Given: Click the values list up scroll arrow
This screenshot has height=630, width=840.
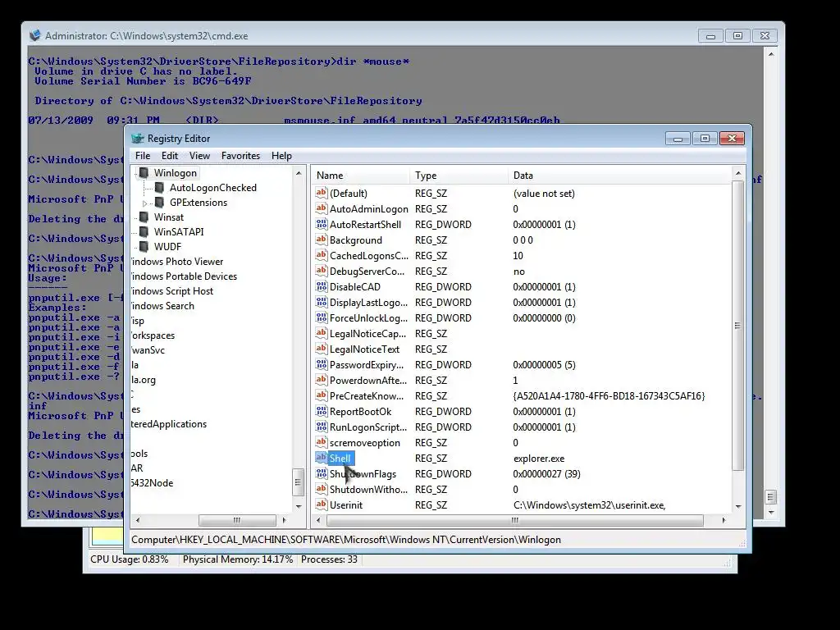Looking at the screenshot, I should [738, 173].
